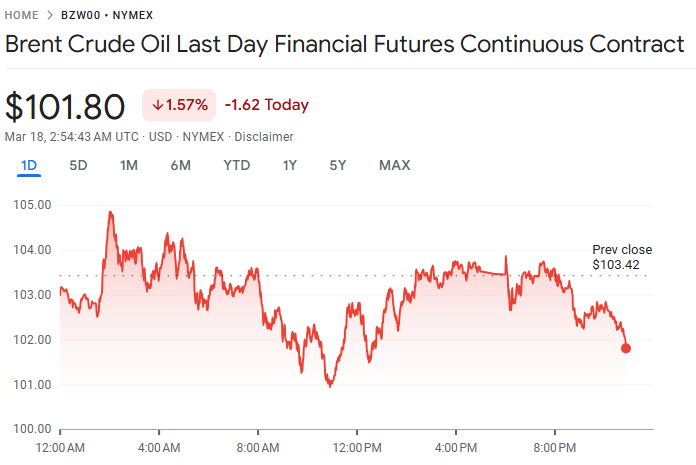
Task: Click the Brent Crude Oil contract title
Action: pyautogui.click(x=345, y=45)
